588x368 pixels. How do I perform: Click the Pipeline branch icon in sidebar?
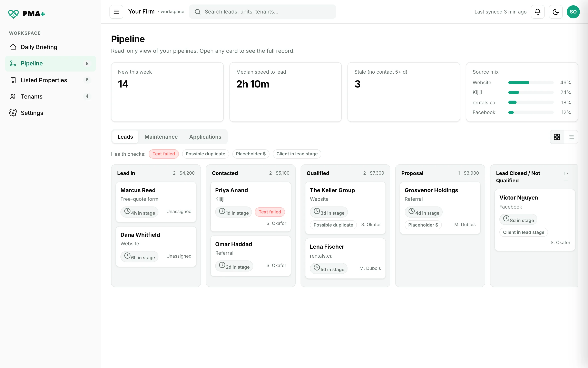click(13, 64)
